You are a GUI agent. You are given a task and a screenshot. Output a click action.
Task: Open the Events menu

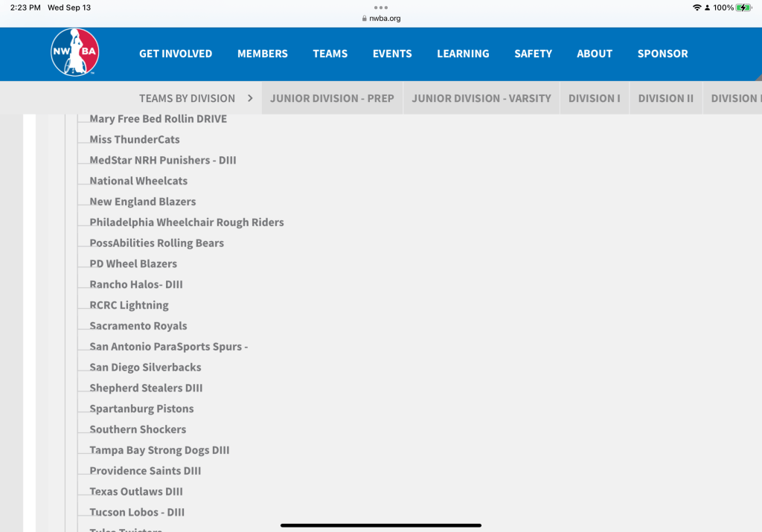[x=392, y=54]
